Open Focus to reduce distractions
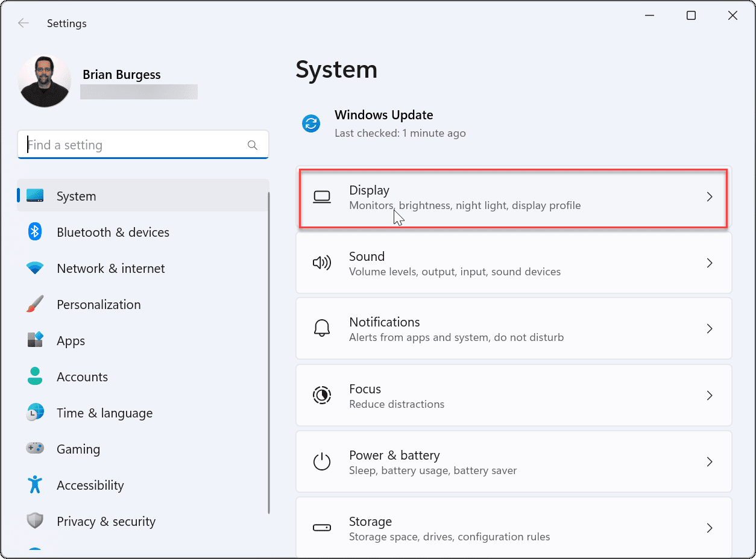This screenshot has height=559, width=756. pyautogui.click(x=512, y=395)
